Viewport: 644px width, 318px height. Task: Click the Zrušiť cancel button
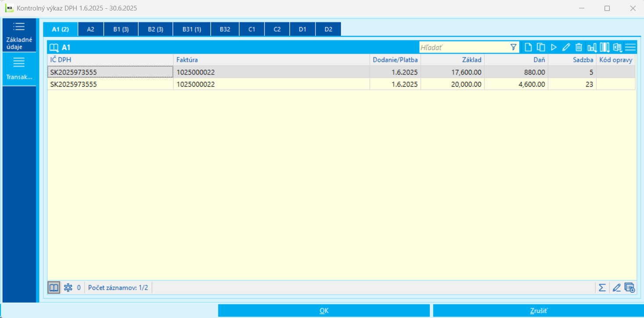[x=539, y=311]
